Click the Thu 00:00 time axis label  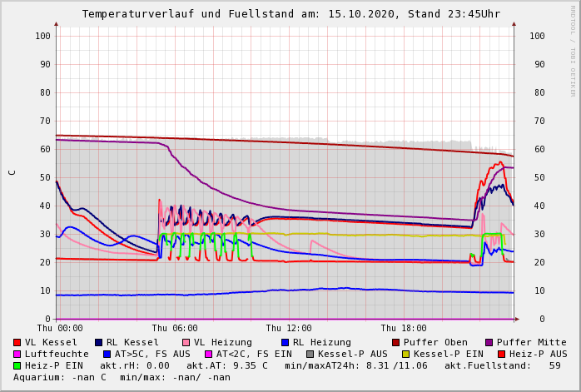pyautogui.click(x=60, y=329)
